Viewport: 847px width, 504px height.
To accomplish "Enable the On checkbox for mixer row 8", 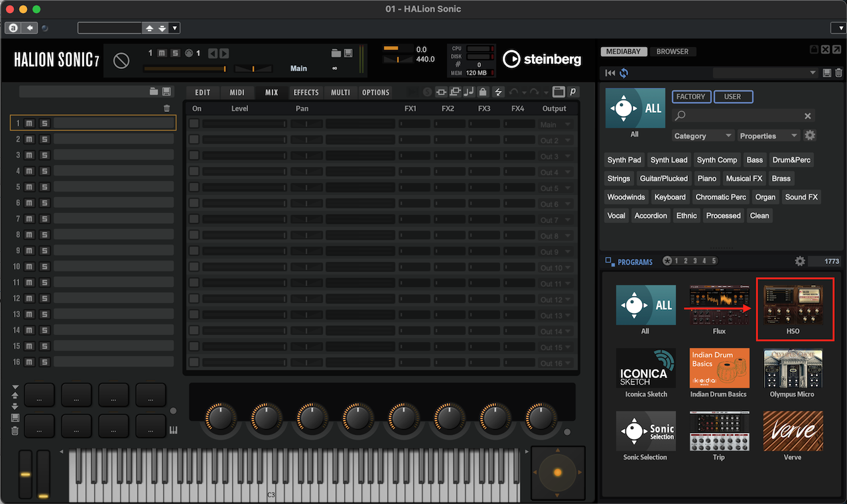I will click(x=194, y=235).
